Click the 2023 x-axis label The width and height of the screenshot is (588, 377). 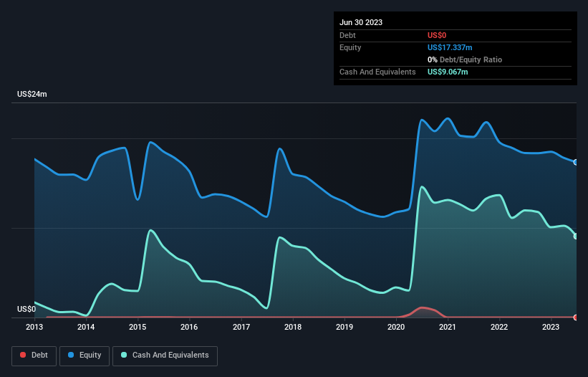551,327
